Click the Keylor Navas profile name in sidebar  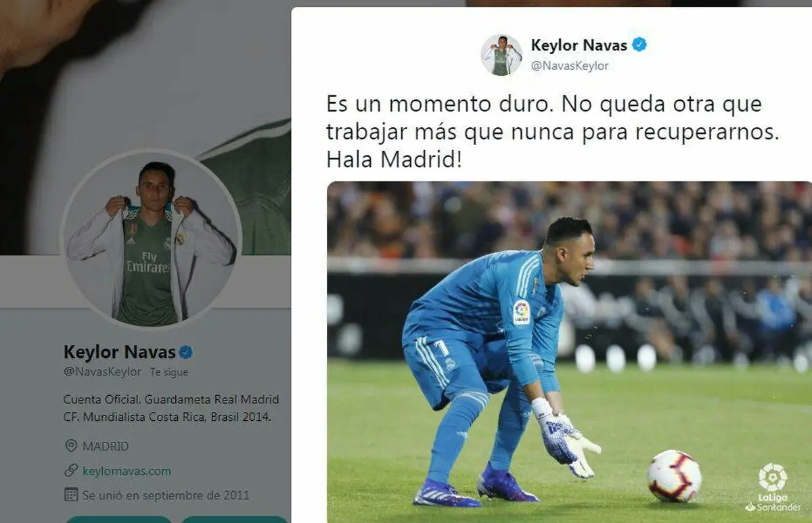tap(119, 352)
